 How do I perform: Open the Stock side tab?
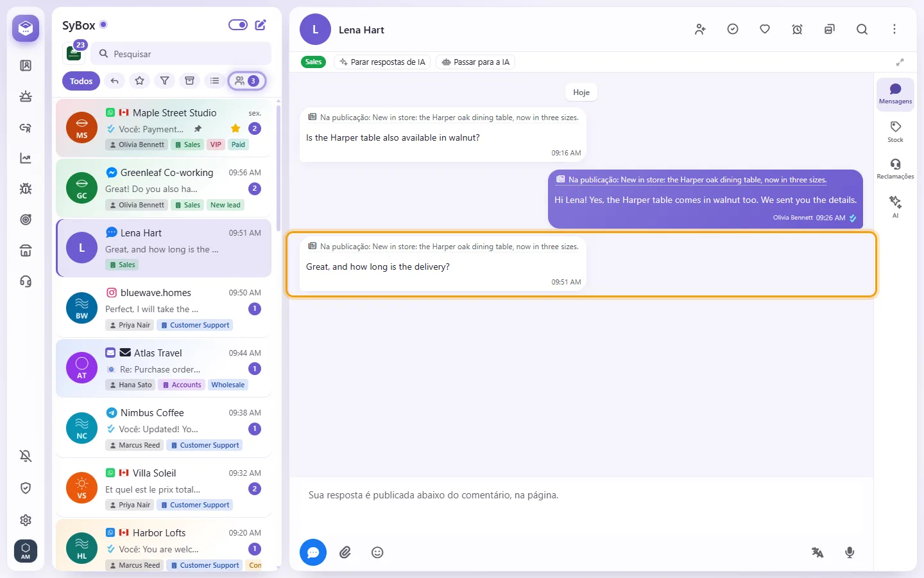[895, 131]
